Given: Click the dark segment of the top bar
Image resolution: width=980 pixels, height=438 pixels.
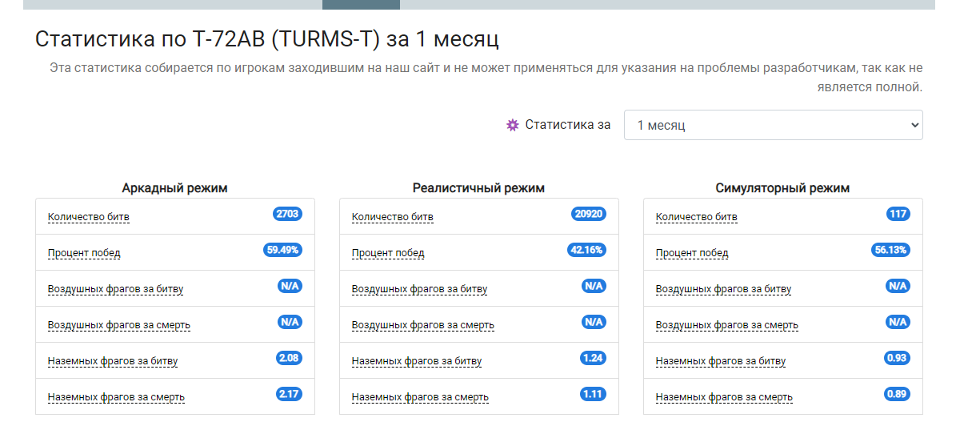Looking at the screenshot, I should pyautogui.click(x=361, y=5).
